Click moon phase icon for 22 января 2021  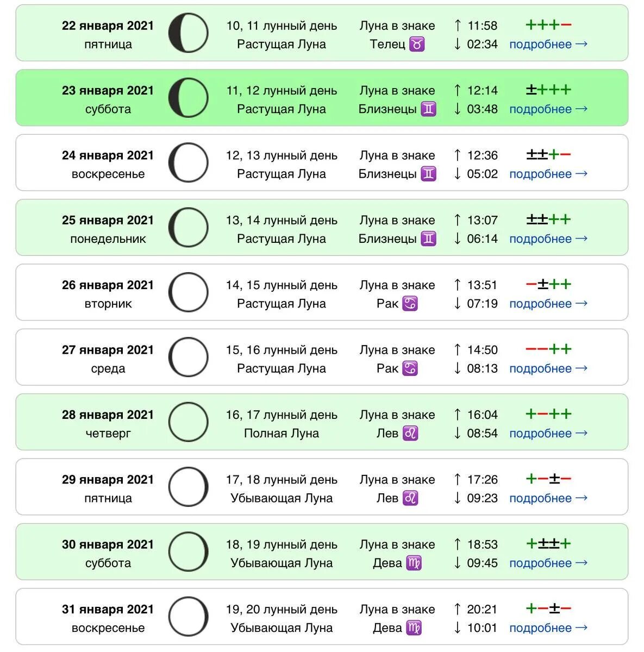coord(188,33)
